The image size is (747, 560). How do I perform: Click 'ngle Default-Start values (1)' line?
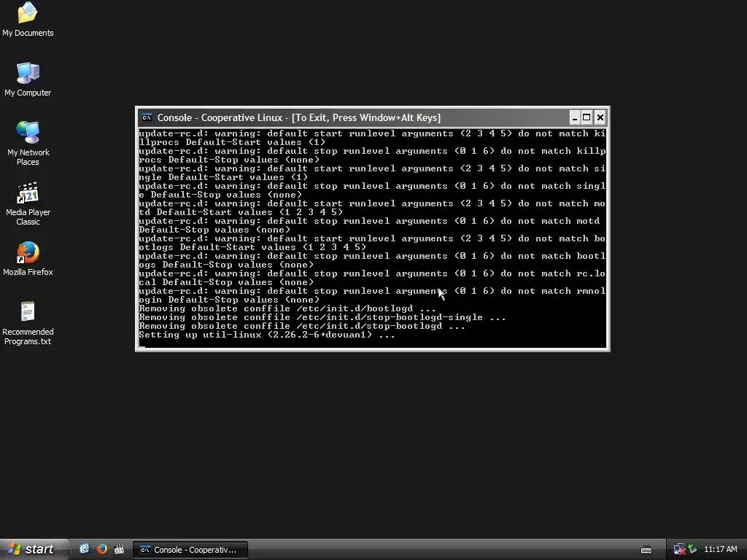click(x=223, y=177)
